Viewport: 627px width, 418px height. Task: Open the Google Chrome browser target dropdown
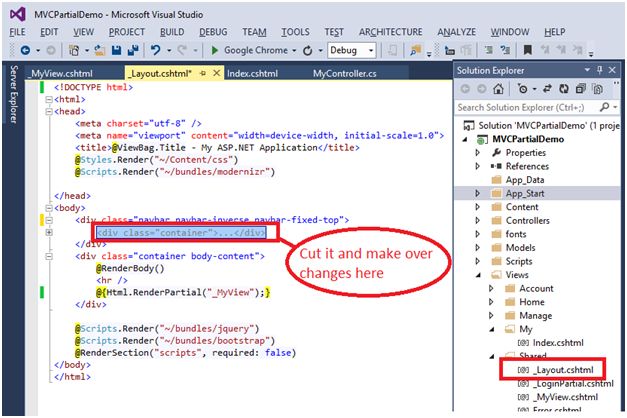pos(294,51)
